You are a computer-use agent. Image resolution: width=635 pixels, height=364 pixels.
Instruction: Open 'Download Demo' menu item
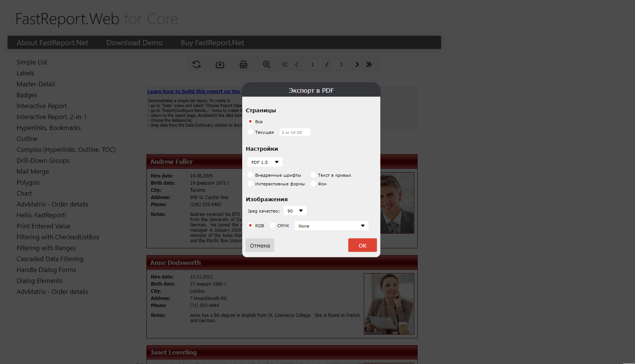(x=134, y=43)
